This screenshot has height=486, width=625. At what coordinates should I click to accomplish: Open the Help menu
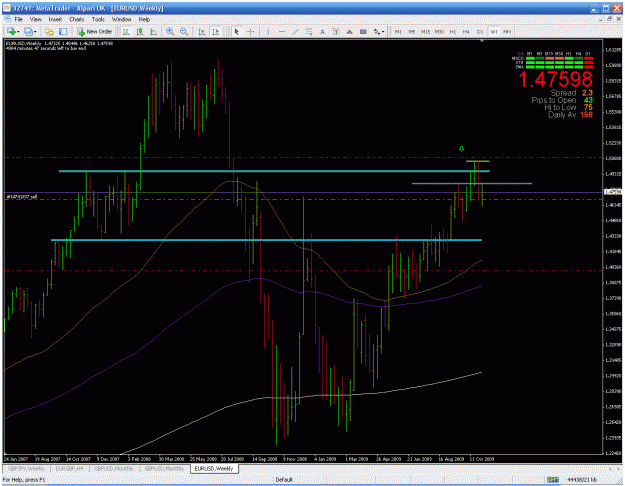tap(144, 19)
